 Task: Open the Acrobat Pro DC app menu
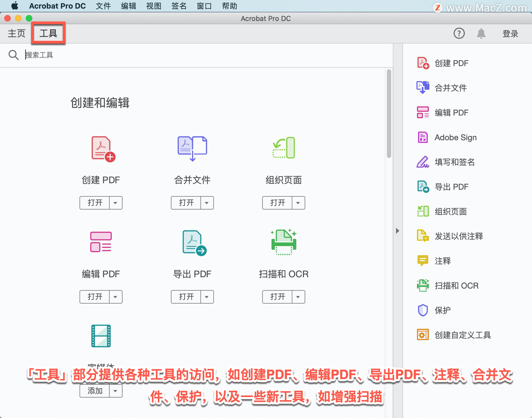pyautogui.click(x=57, y=6)
